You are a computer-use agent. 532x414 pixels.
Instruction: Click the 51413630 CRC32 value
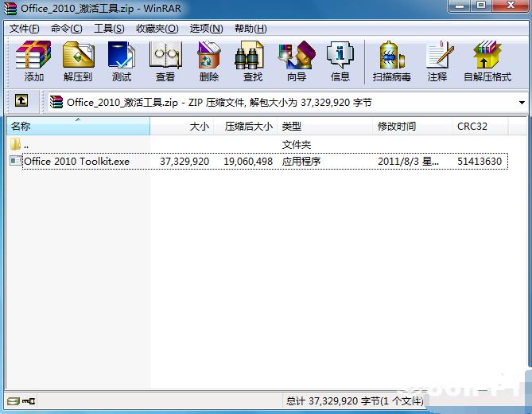click(480, 161)
